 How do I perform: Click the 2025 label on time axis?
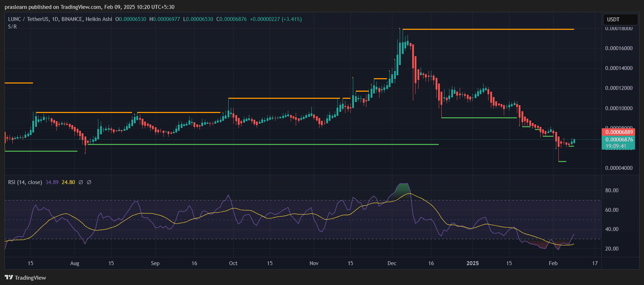[x=473, y=263]
